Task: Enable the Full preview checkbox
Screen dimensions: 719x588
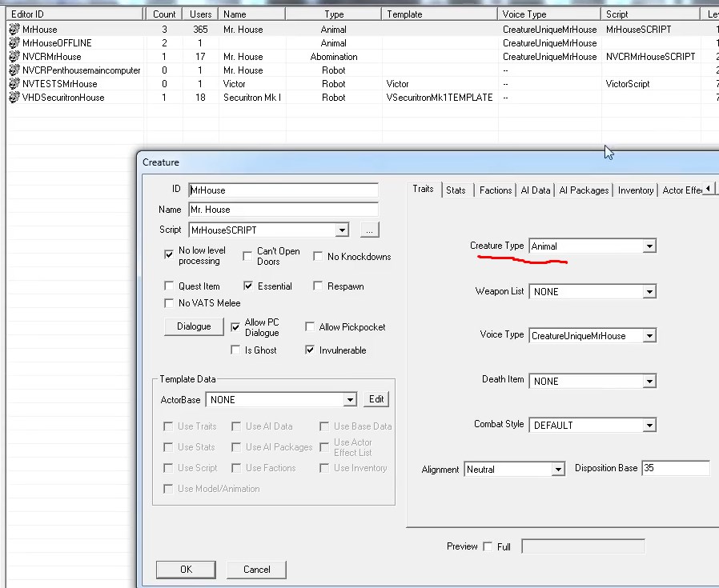Action: tap(488, 546)
